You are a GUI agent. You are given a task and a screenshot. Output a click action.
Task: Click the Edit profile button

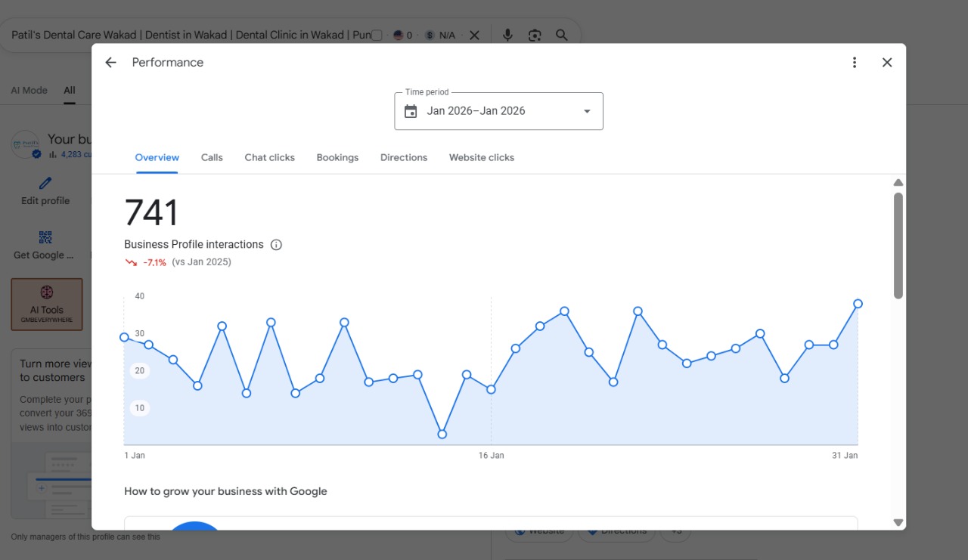(x=45, y=191)
